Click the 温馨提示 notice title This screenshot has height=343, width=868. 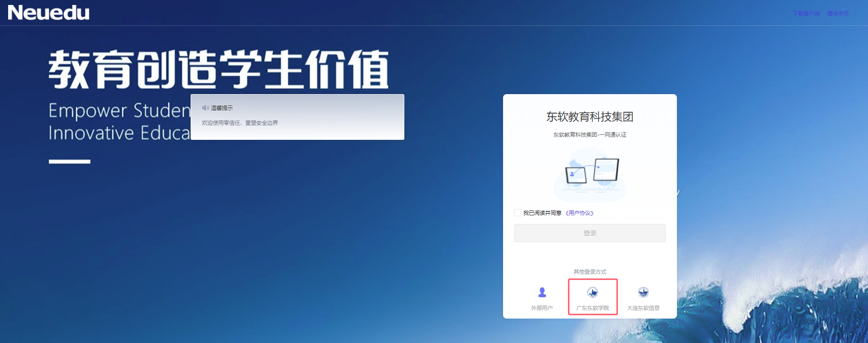(222, 108)
